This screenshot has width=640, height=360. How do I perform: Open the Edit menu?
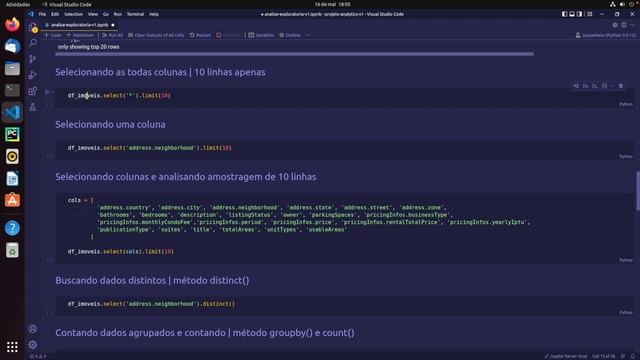pos(55,14)
